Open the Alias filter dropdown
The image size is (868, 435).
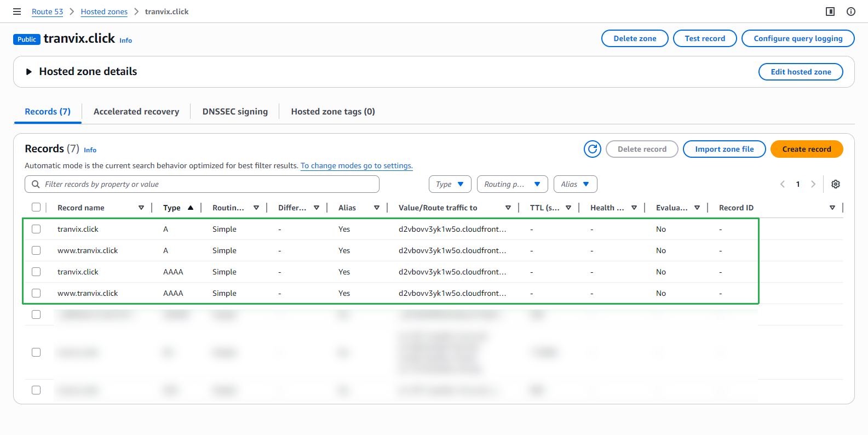[576, 184]
